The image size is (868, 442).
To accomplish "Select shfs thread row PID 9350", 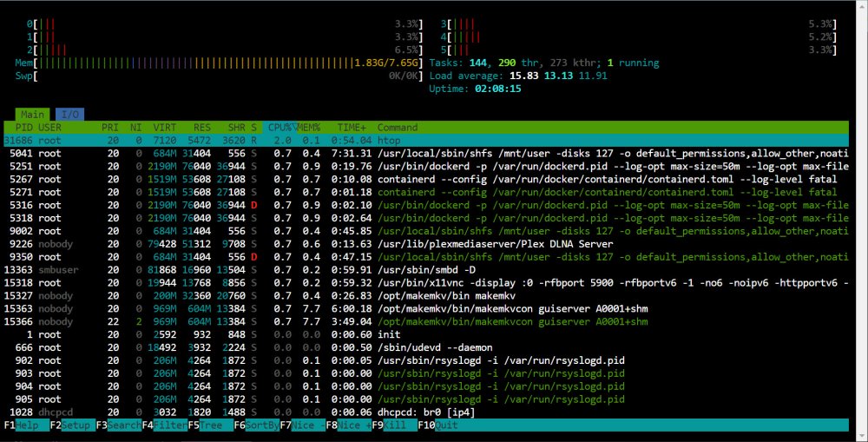I will (x=426, y=257).
